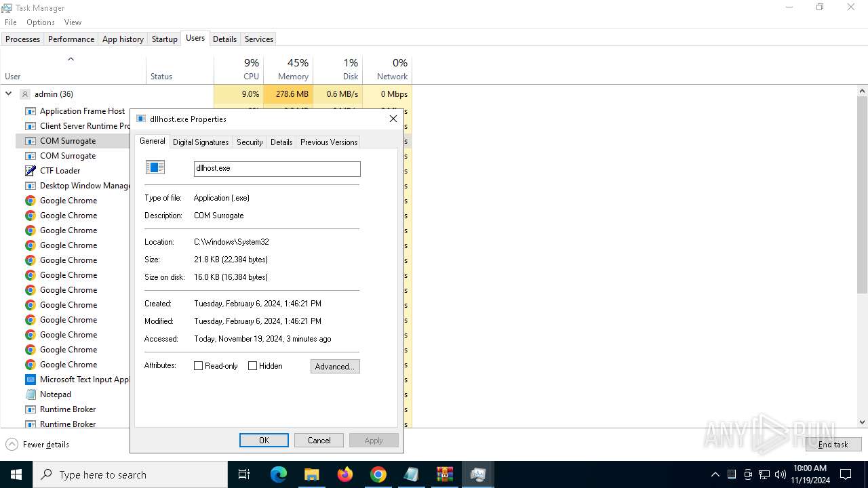The width and height of the screenshot is (868, 488).
Task: Click the volume icon in system tray
Action: [x=781, y=474]
